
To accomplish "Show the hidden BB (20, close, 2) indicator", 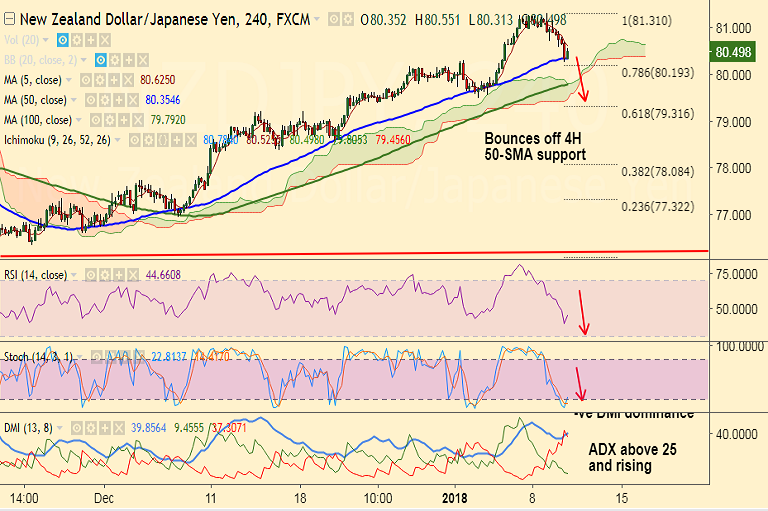I will (x=100, y=60).
